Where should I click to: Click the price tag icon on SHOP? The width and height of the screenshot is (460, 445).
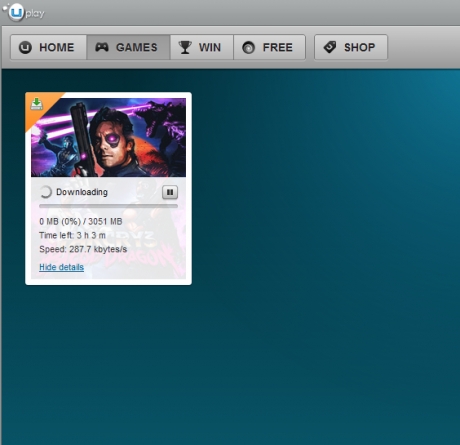point(330,47)
